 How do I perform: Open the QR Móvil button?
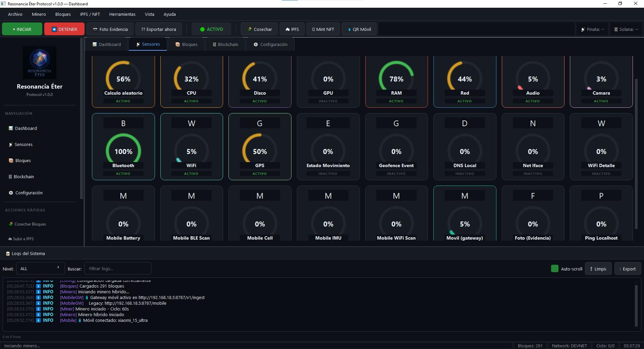359,29
